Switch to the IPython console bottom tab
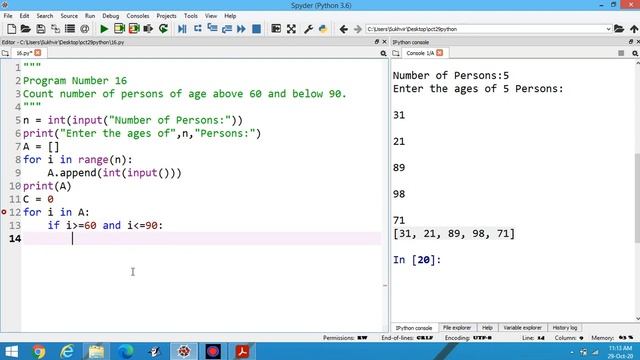Image resolution: width=640 pixels, height=360 pixels. click(413, 328)
